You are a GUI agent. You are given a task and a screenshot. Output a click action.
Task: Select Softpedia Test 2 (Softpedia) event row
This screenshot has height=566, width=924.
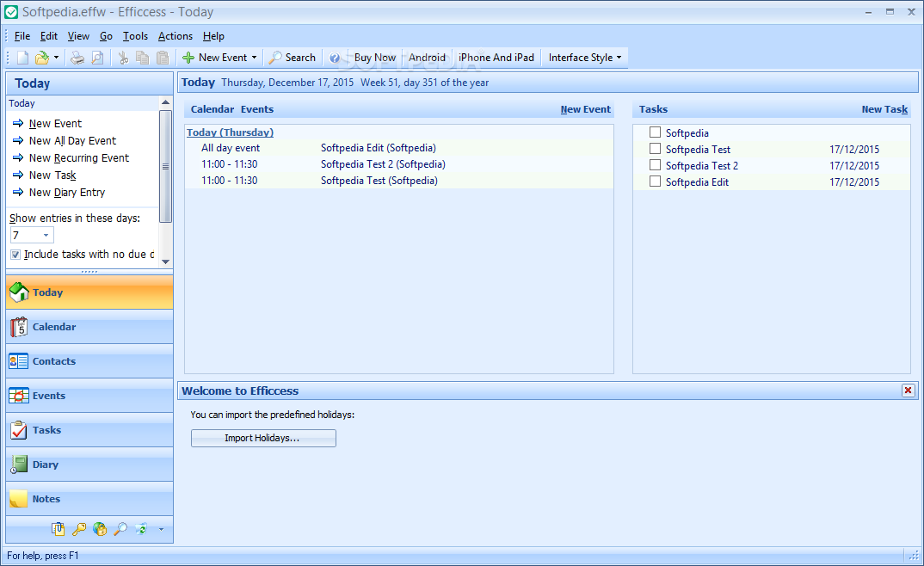coord(399,164)
